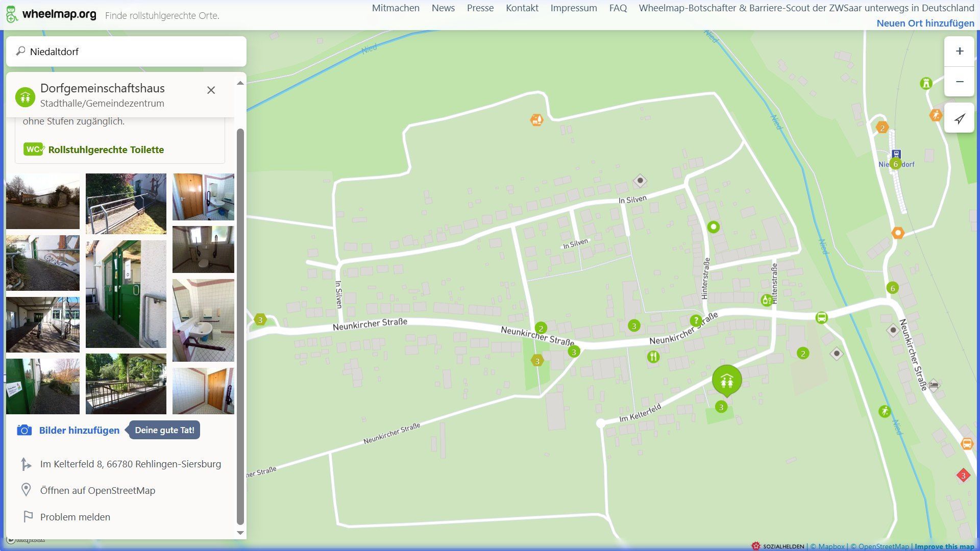This screenshot has width=980, height=551.
Task: Click the green question mark marker
Action: coord(696,320)
